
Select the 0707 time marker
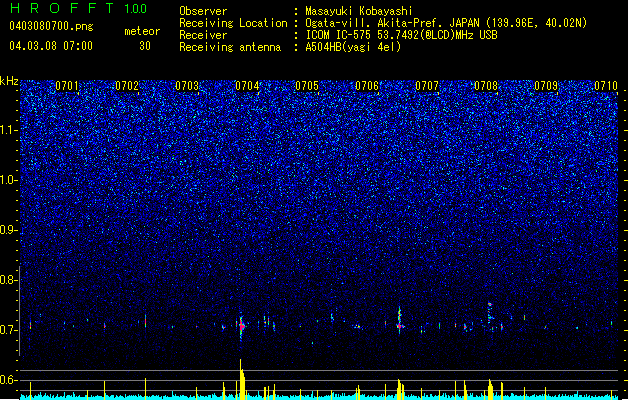tap(427, 86)
